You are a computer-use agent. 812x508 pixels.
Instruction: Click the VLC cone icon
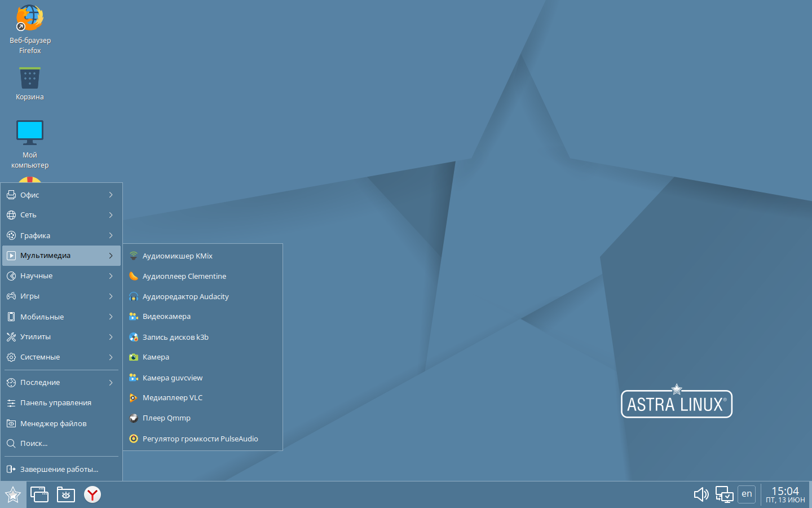pos(134,398)
